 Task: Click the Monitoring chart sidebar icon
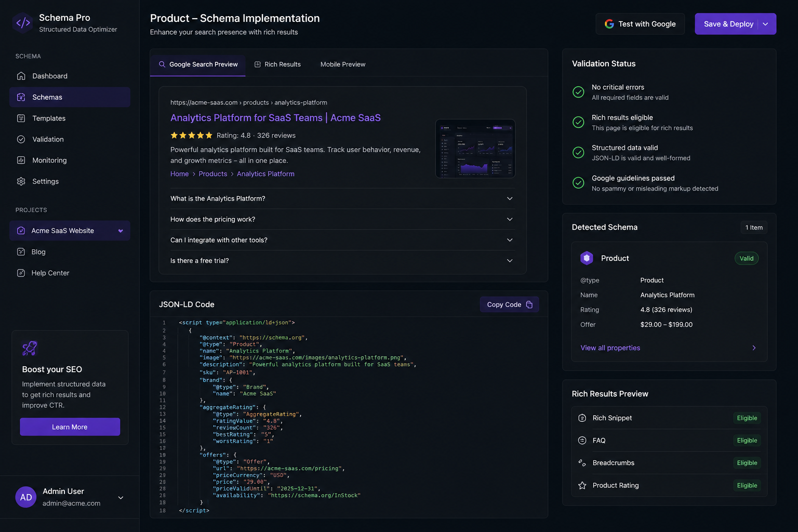coord(21,160)
